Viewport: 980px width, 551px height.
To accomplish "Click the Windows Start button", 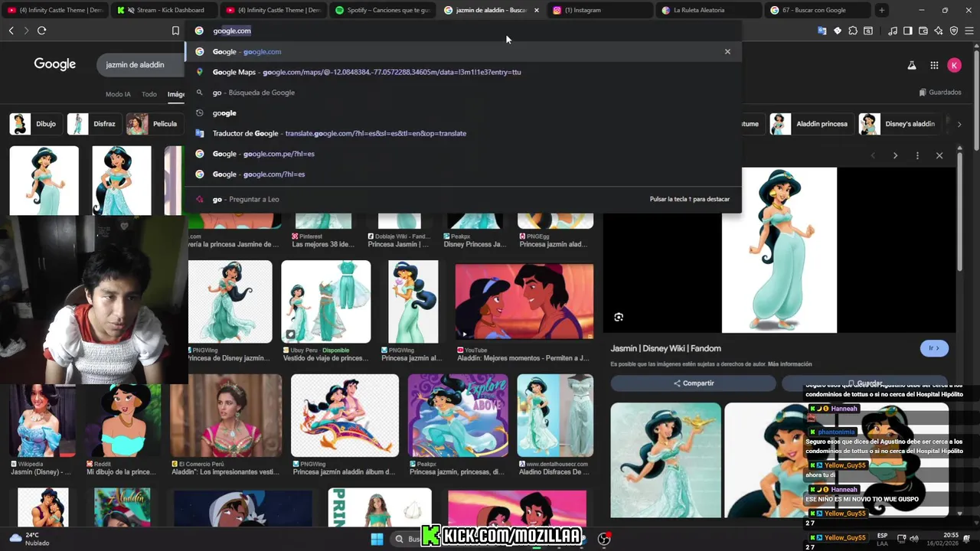I will (x=377, y=539).
